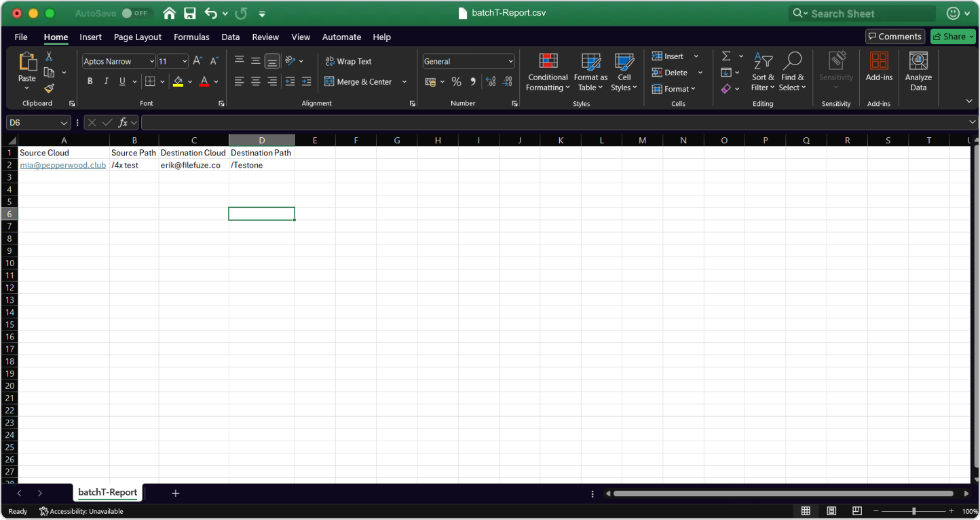Open font color options arrow

[x=216, y=82]
